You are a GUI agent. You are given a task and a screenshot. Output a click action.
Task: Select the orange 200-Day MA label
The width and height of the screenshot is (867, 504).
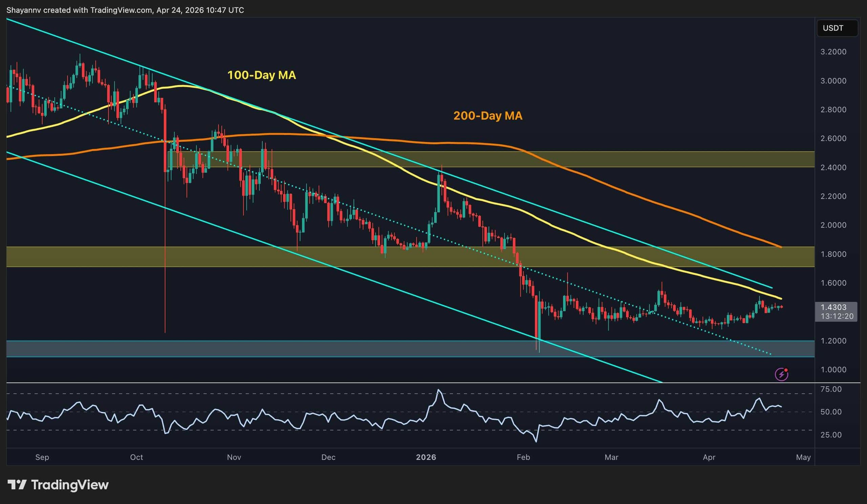488,116
